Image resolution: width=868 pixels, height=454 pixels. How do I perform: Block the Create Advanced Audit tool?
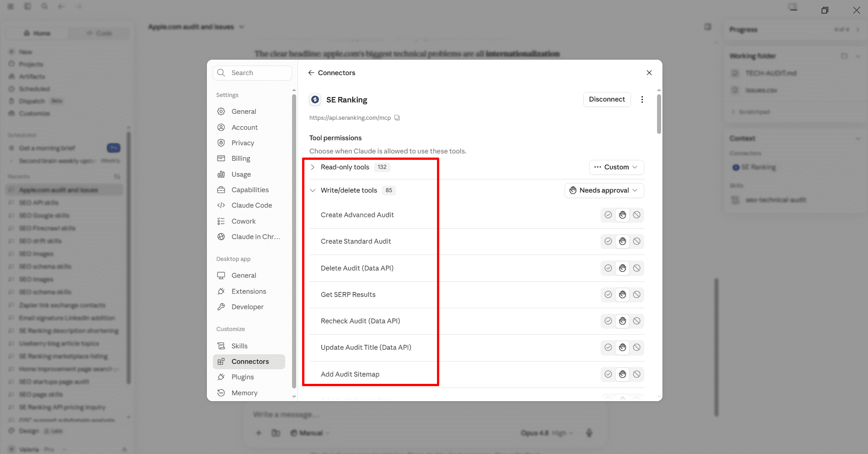tap(637, 215)
